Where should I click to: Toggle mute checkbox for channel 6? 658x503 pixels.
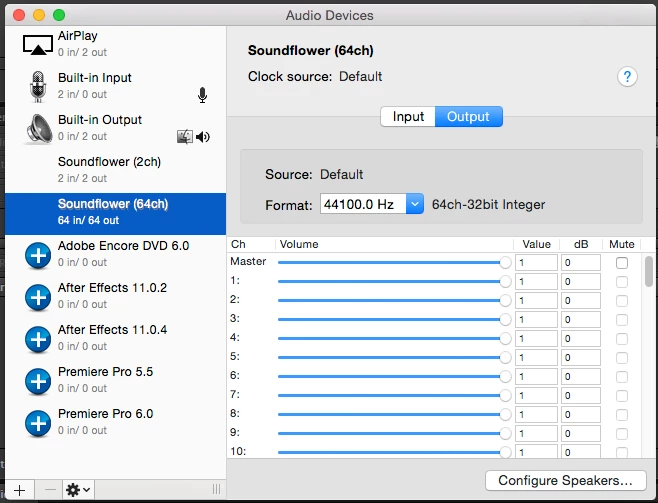pos(622,377)
